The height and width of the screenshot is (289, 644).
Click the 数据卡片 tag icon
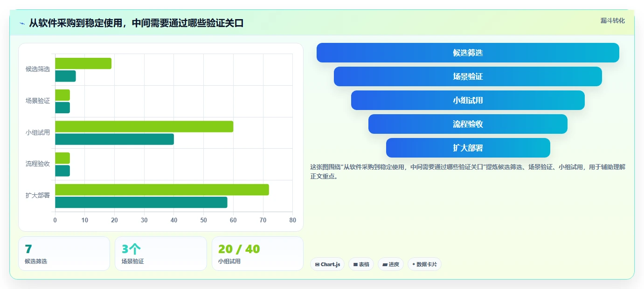click(x=414, y=264)
